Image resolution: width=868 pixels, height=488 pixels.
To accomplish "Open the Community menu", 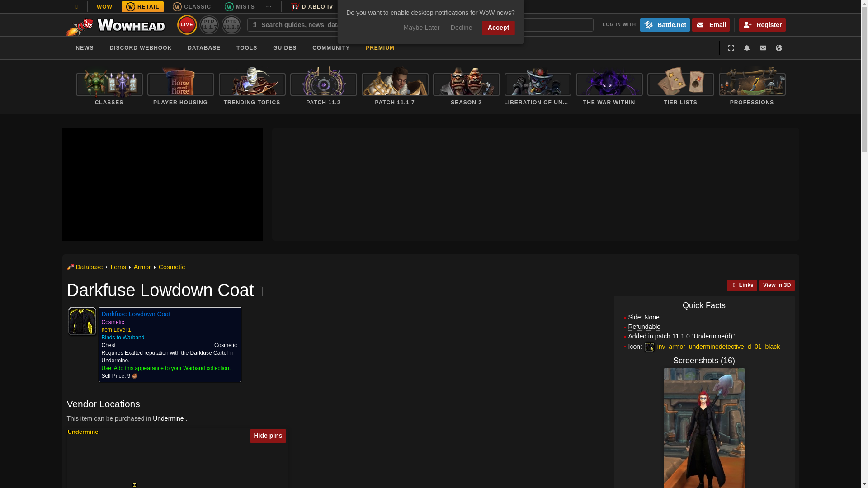I will pyautogui.click(x=331, y=48).
